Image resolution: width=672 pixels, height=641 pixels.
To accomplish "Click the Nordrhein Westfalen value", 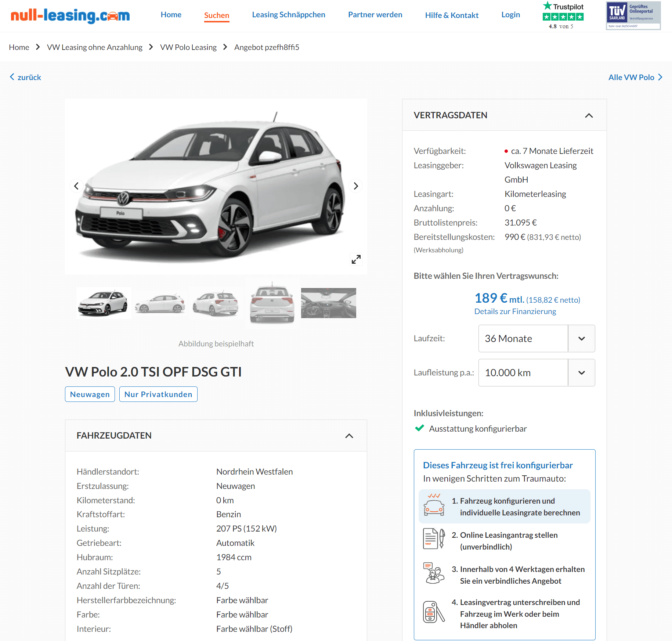I will coord(254,472).
